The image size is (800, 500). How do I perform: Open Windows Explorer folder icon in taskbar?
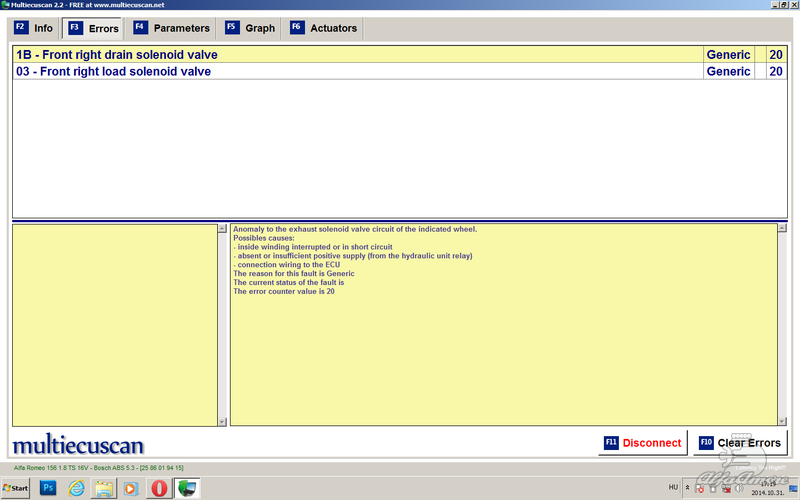click(x=104, y=488)
